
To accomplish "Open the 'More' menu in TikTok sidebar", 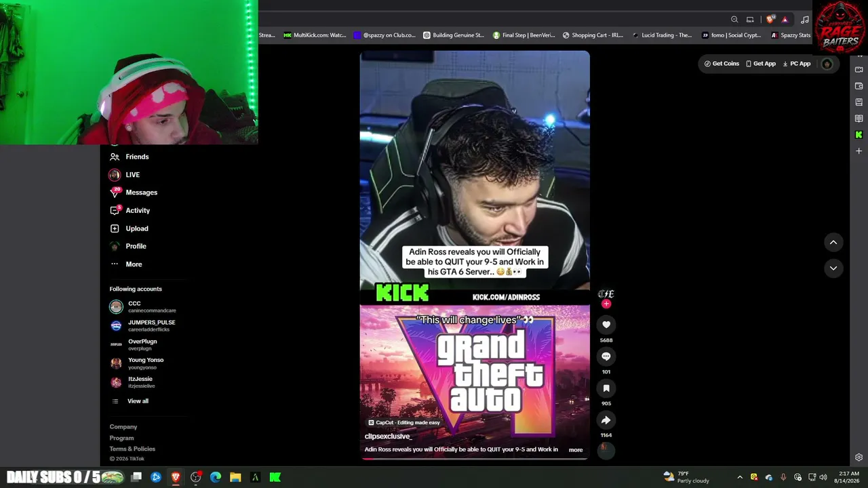I will [x=126, y=264].
